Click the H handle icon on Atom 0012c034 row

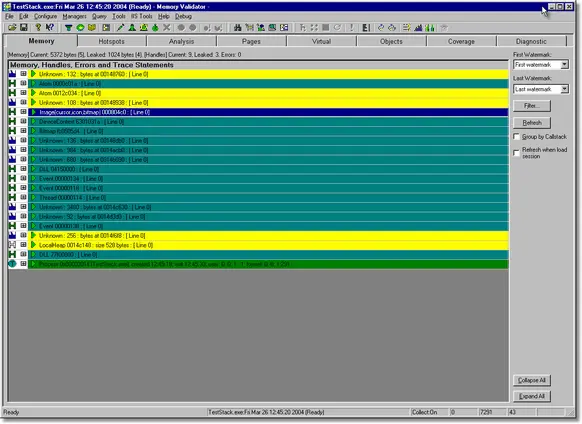[x=12, y=93]
